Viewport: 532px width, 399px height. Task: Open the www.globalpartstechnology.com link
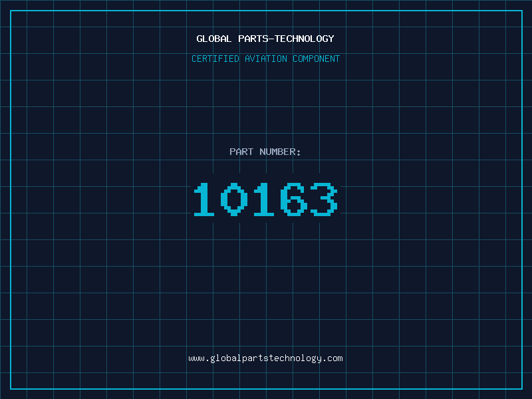[265, 358]
